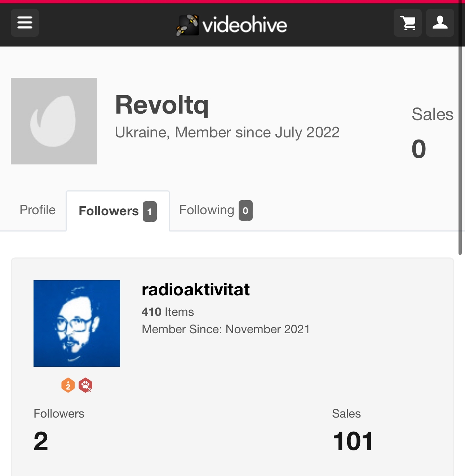
Task: Open the user account icon
Action: [x=440, y=23]
